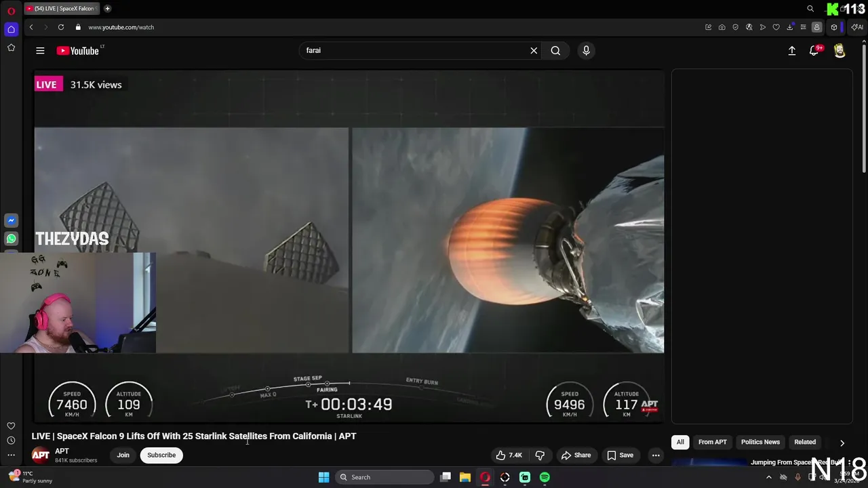Open the YouTube create/upload icon

pyautogui.click(x=791, y=50)
